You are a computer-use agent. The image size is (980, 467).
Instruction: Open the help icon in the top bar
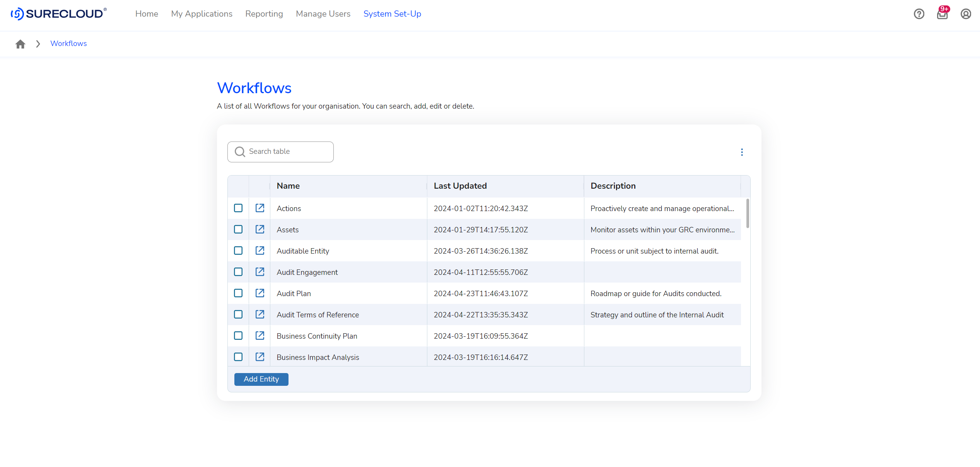point(919,14)
